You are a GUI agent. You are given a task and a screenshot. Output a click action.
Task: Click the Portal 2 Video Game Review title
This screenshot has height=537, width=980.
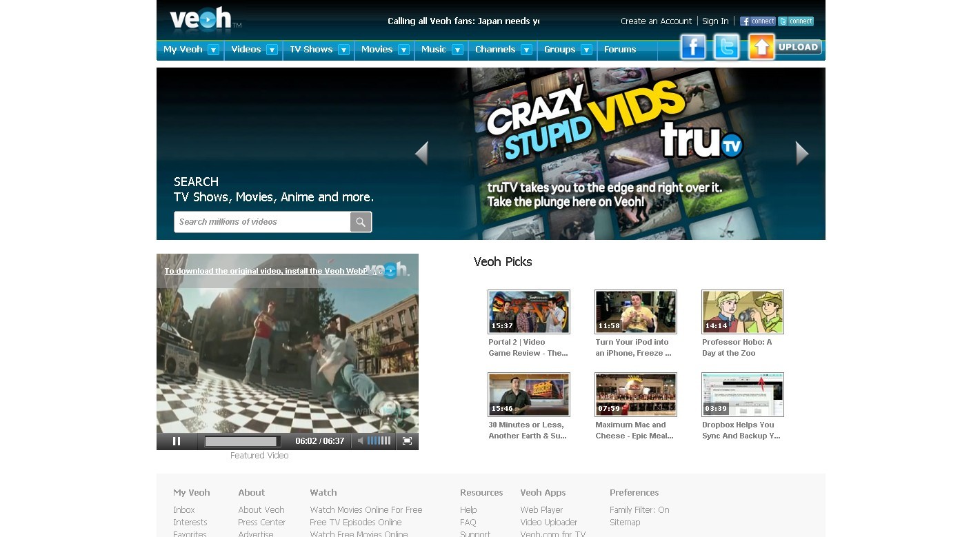coord(528,347)
